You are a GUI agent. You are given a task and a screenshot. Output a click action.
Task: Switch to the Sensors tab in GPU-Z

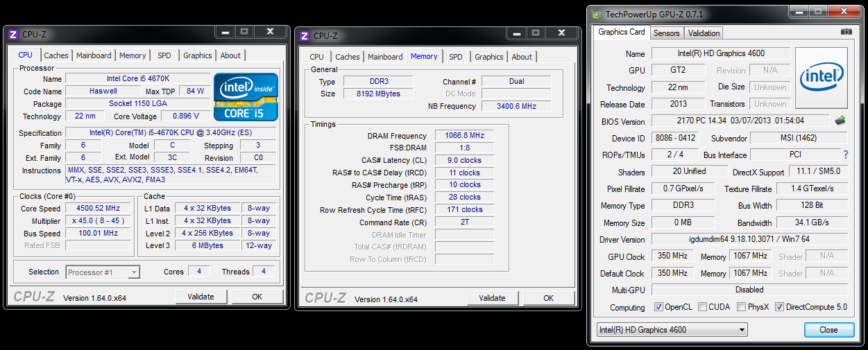[667, 33]
